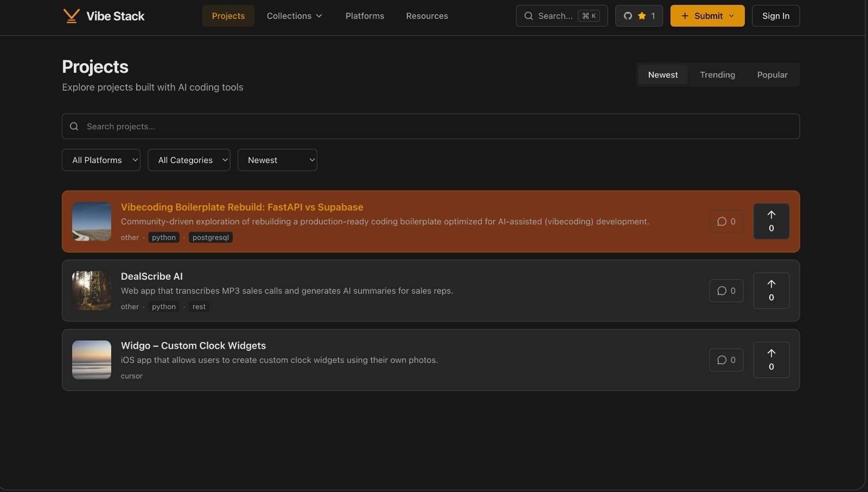
Task: Open comments for Widgo Custom Clock Widgets
Action: [726, 360]
